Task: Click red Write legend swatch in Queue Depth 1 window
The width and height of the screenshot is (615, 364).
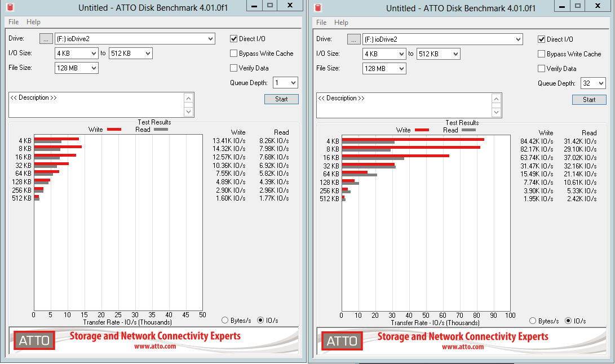Action: click(x=114, y=130)
